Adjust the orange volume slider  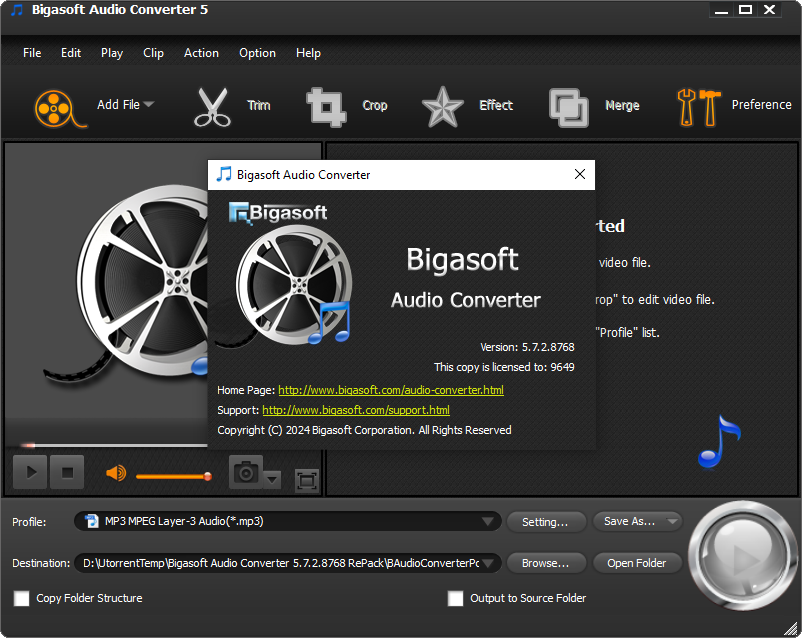coord(174,476)
